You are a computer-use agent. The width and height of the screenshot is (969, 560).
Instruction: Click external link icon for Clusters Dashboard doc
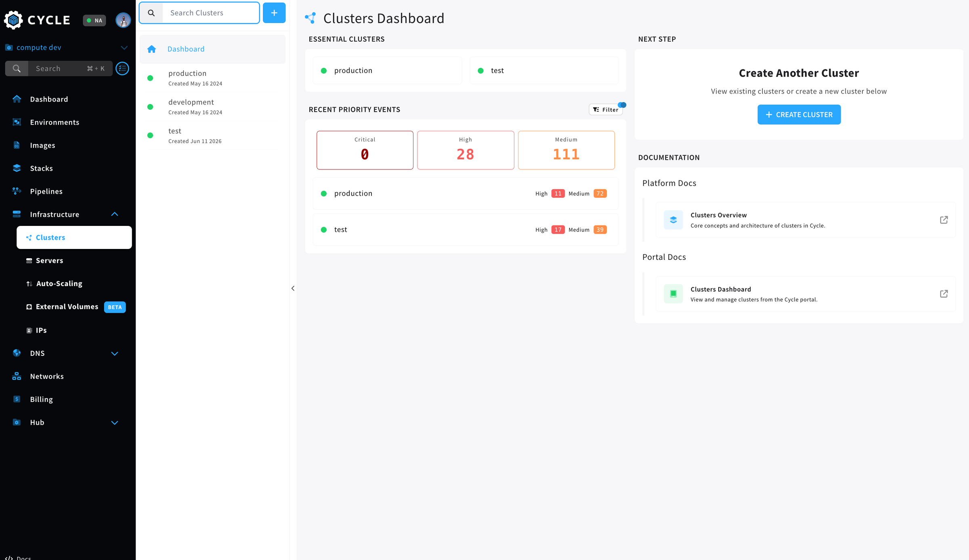point(944,294)
